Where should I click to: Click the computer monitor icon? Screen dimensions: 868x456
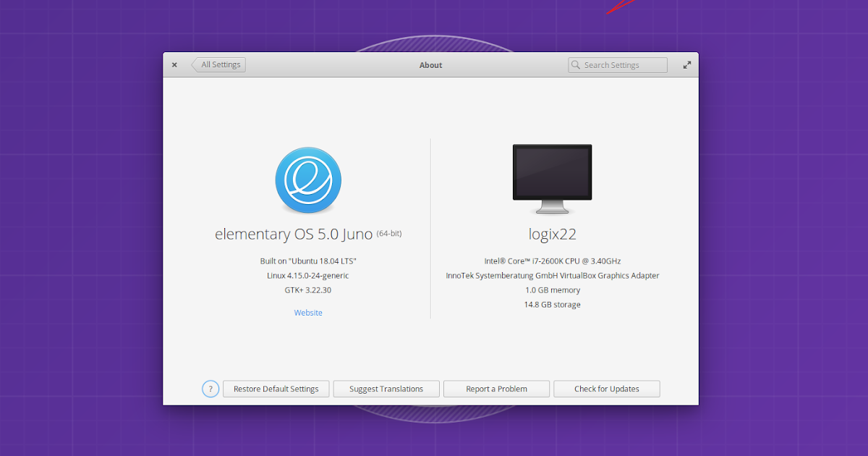tap(553, 179)
